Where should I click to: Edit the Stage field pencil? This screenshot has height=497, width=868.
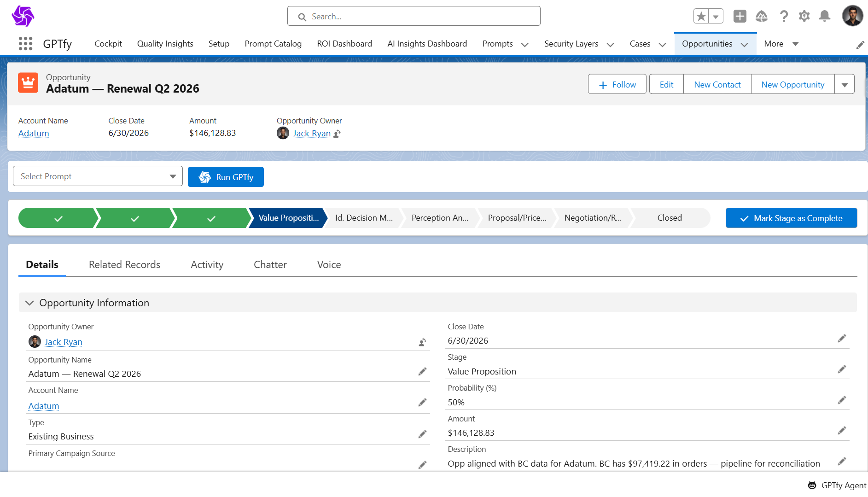point(842,369)
